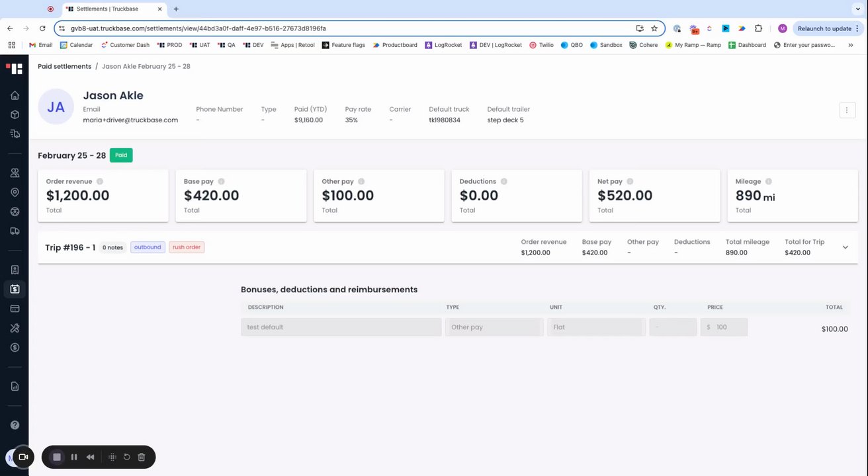Screen dimensions: 868x476
Task: Open the Feature flags bookmark
Action: tap(343, 45)
